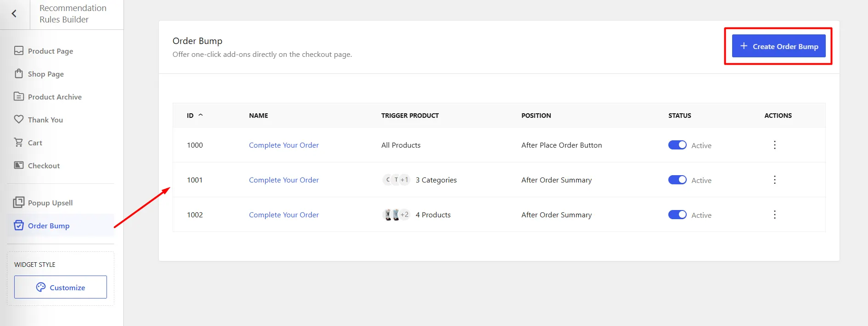This screenshot has width=868, height=326.
Task: Select the Order Bump menu item
Action: (61, 226)
